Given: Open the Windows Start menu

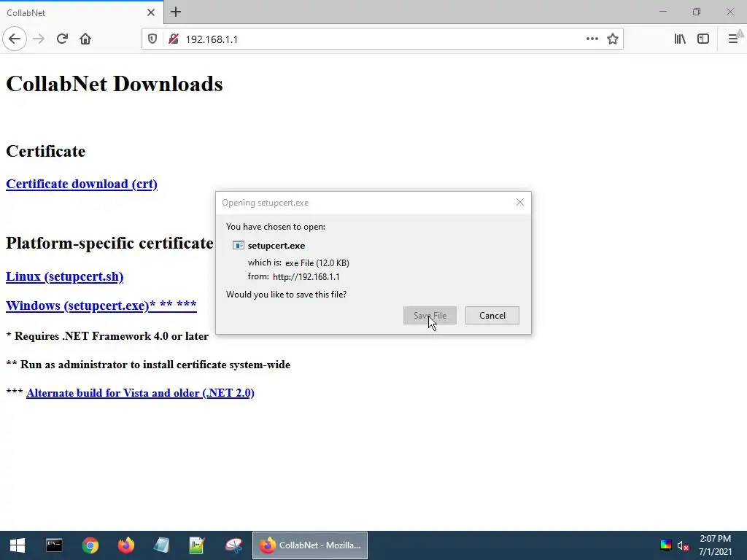Looking at the screenshot, I should point(18,545).
